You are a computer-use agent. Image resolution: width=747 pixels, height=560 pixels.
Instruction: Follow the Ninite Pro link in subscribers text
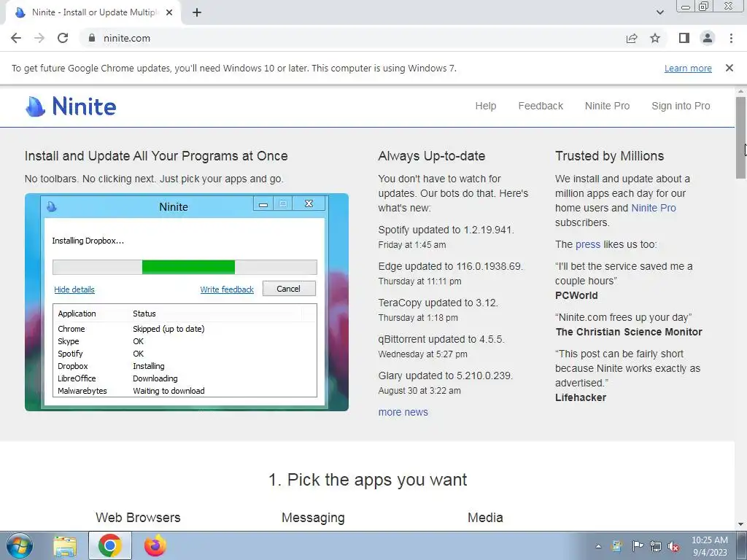654,208
